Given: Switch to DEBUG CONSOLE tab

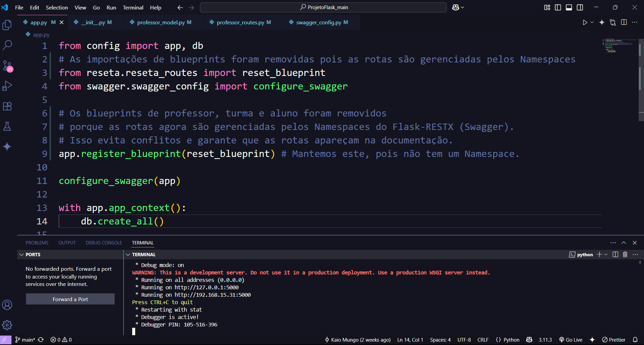Looking at the screenshot, I should pos(104,243).
